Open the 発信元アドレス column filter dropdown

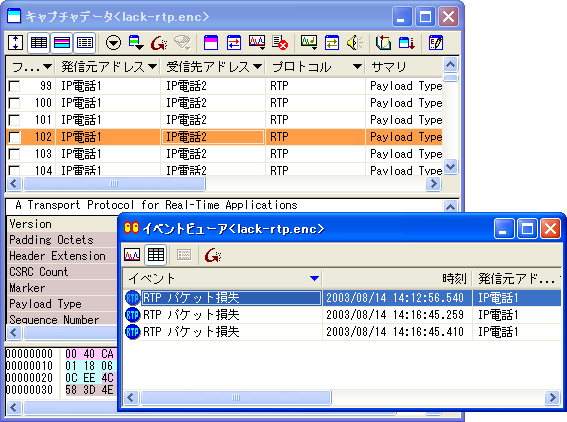pos(153,67)
